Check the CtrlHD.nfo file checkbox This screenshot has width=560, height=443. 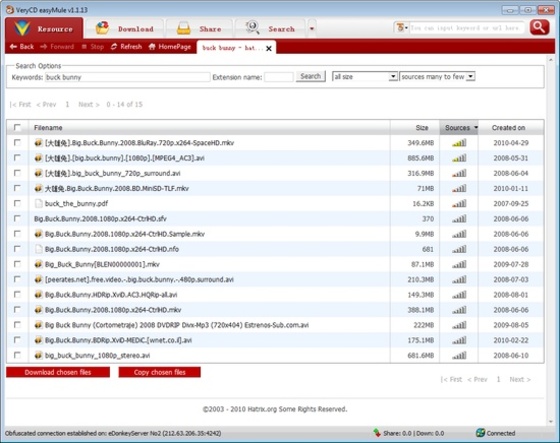pyautogui.click(x=17, y=249)
